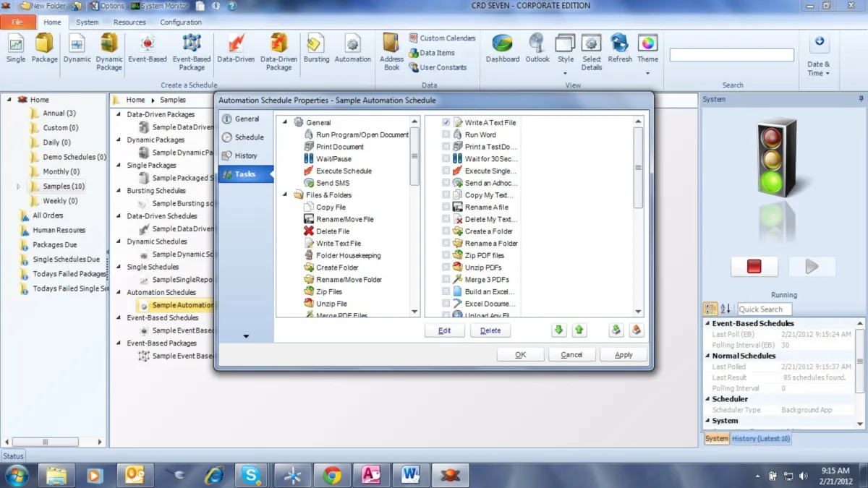Image resolution: width=868 pixels, height=488 pixels.
Task: Click the Apply button
Action: 624,355
